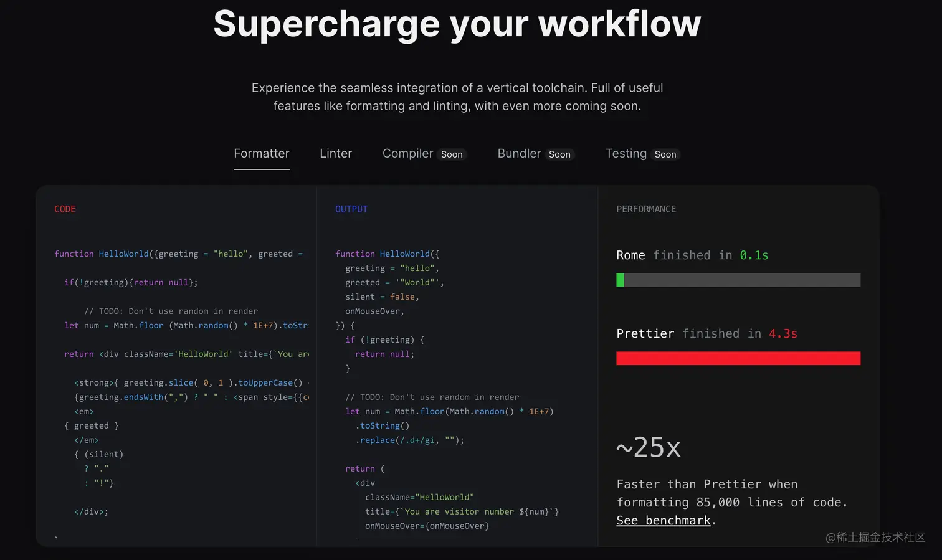942x560 pixels.
Task: Click 'greeted = '"World"',' in the OUTPUT panel
Action: pyautogui.click(x=394, y=282)
